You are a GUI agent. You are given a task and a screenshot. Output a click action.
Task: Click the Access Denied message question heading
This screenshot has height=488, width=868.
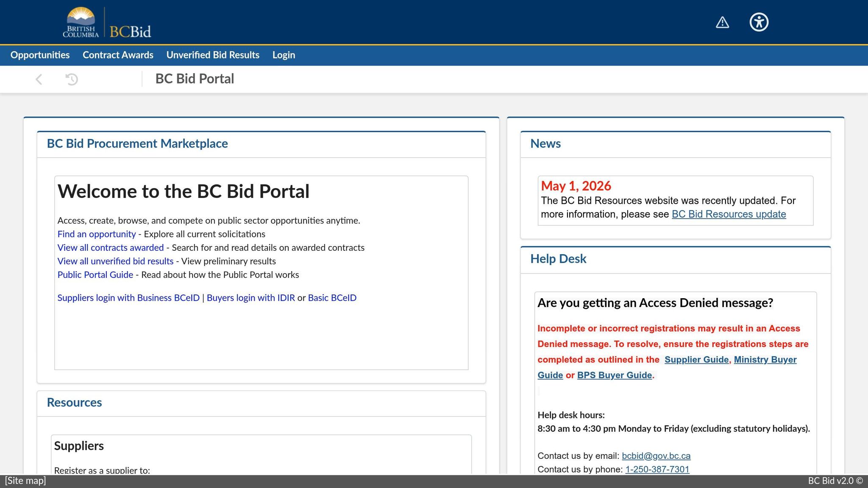[655, 303]
